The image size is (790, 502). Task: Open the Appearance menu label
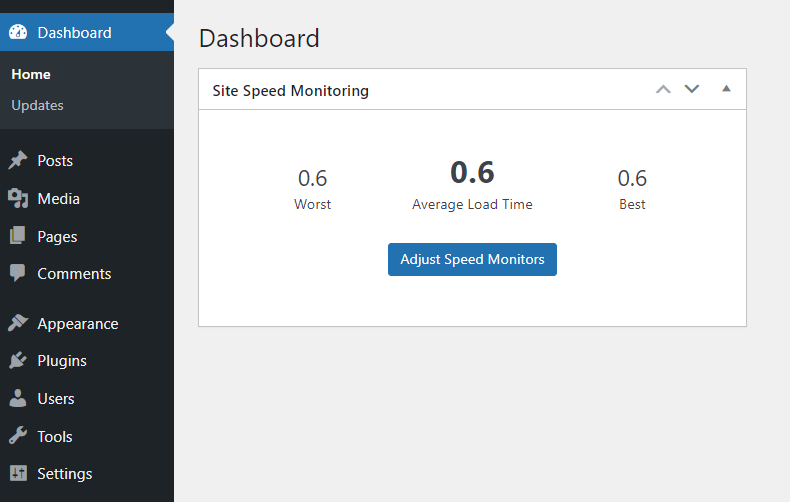pos(78,324)
